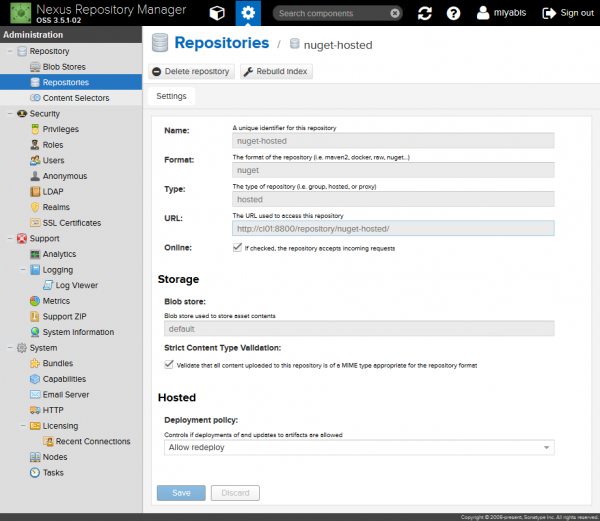Viewport: 600px width, 521px height.
Task: Click the Refresh arrows icon in header
Action: [424, 13]
